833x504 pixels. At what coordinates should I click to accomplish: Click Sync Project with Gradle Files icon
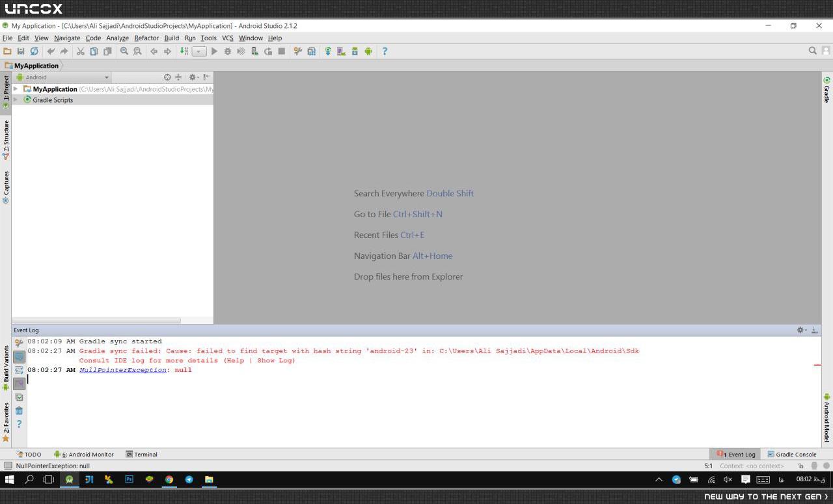pyautogui.click(x=328, y=51)
